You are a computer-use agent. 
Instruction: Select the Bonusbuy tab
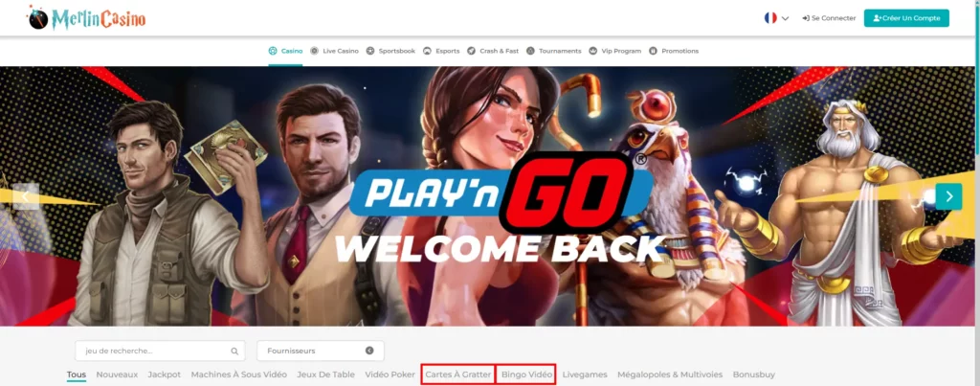pyautogui.click(x=754, y=375)
